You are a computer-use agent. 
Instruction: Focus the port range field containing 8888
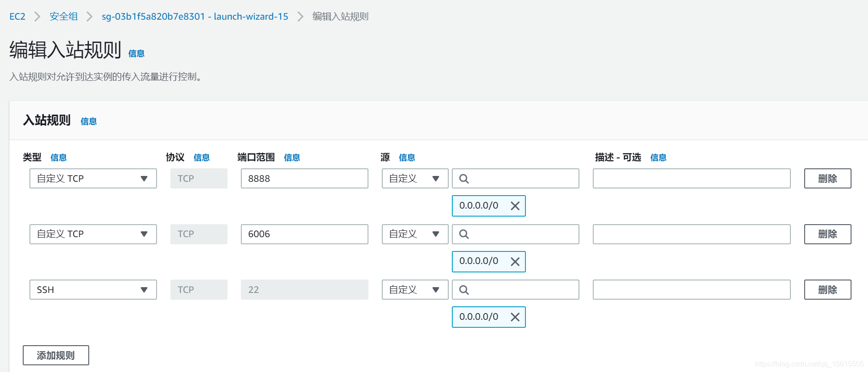click(x=305, y=178)
